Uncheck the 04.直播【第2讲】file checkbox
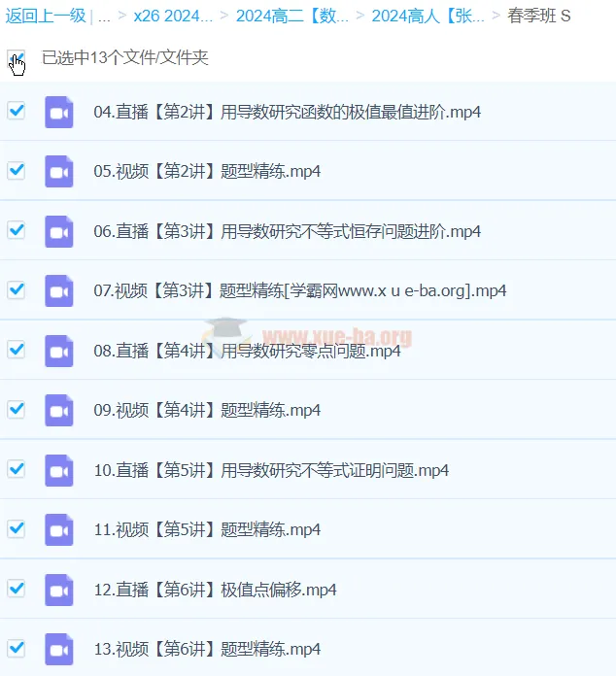This screenshot has height=676, width=616. pos(16,111)
